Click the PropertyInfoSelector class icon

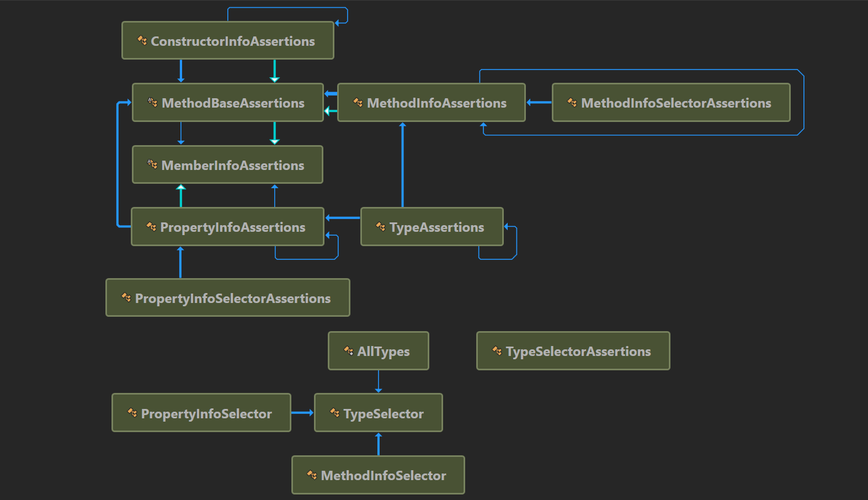(x=132, y=412)
